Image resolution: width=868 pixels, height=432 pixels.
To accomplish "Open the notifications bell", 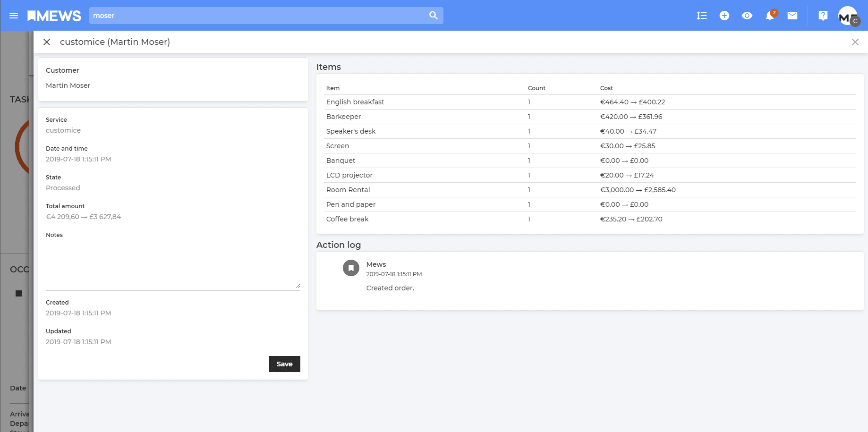I will point(769,16).
